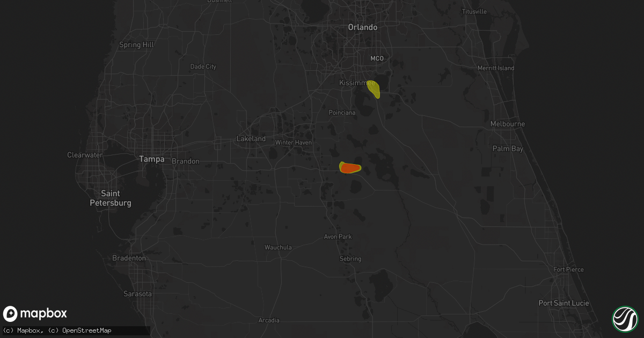Viewport: 644px width, 338px height.
Task: Click the Port Saint Lucie label
Action: (563, 303)
